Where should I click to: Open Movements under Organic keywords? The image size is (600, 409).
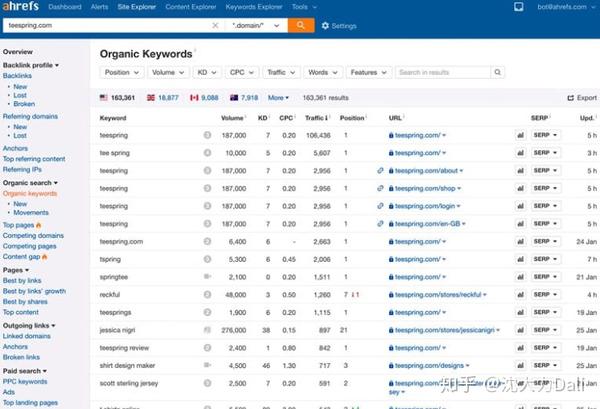(x=31, y=212)
